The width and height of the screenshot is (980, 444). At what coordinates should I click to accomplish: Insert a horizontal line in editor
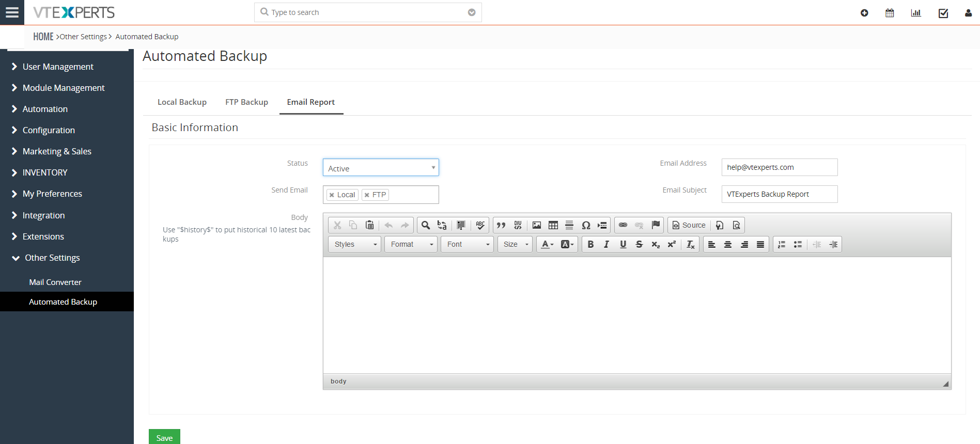(x=569, y=225)
